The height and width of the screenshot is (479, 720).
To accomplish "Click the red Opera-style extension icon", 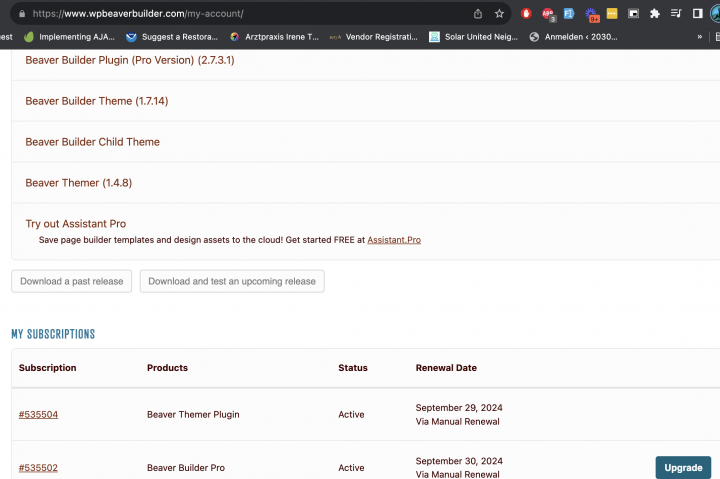I will pyautogui.click(x=526, y=14).
